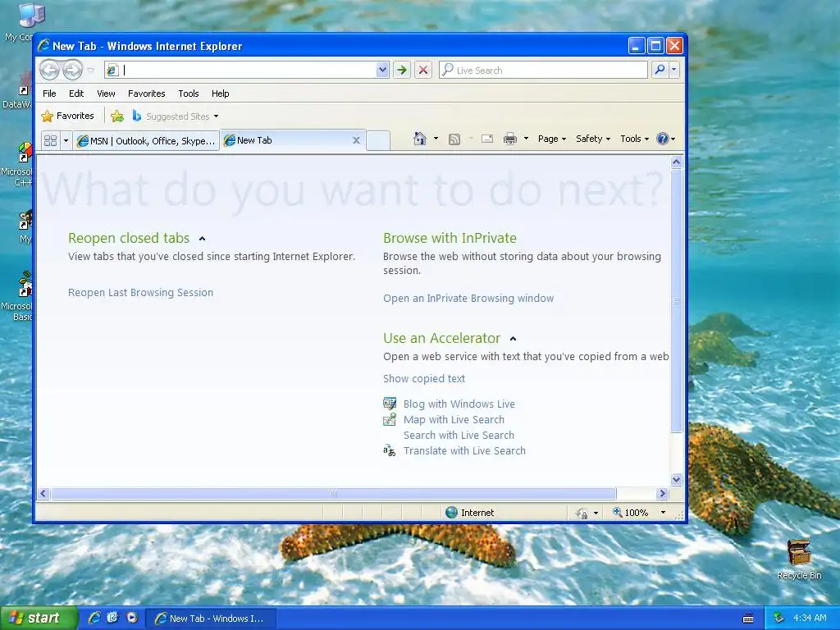Click Reopen Last Browsing Session link
This screenshot has width=840, height=630.
click(x=140, y=293)
